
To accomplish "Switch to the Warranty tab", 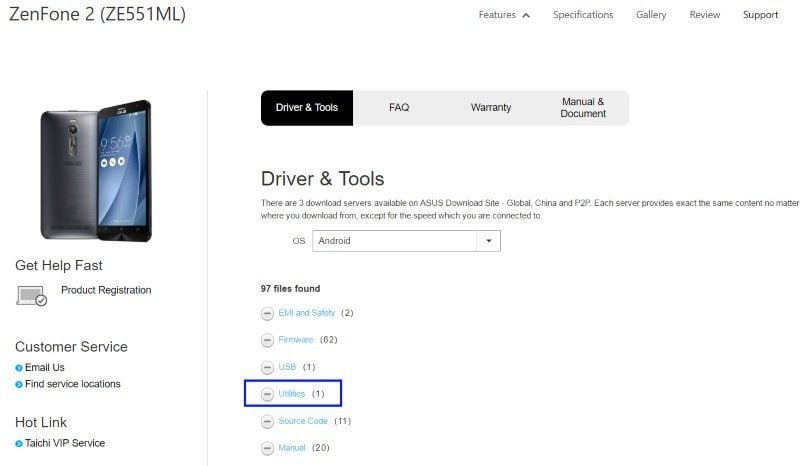I will coord(491,108).
